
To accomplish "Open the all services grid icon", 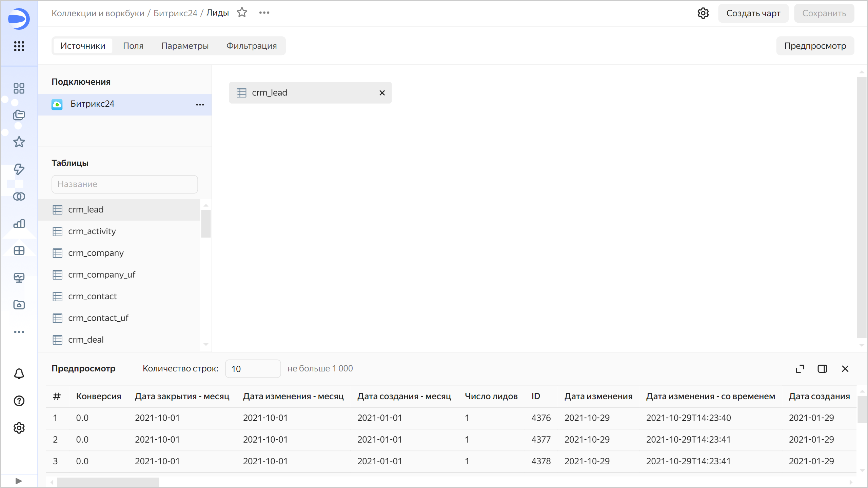I will tap(19, 46).
